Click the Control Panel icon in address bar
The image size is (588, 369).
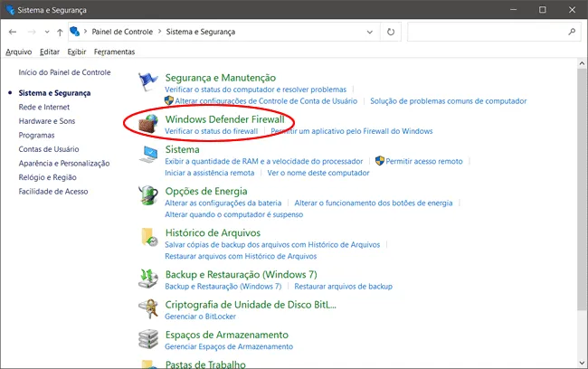[x=74, y=32]
